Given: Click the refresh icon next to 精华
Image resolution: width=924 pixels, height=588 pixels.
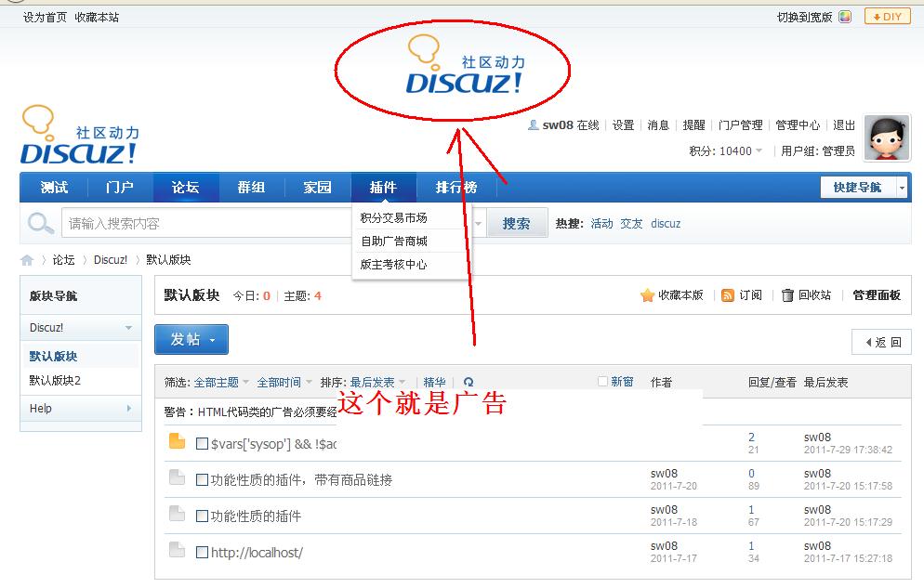Looking at the screenshot, I should pyautogui.click(x=467, y=382).
